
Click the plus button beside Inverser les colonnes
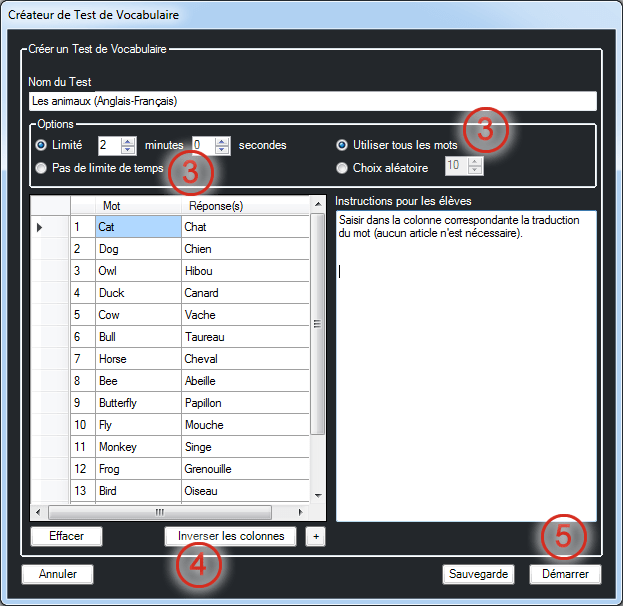316,536
